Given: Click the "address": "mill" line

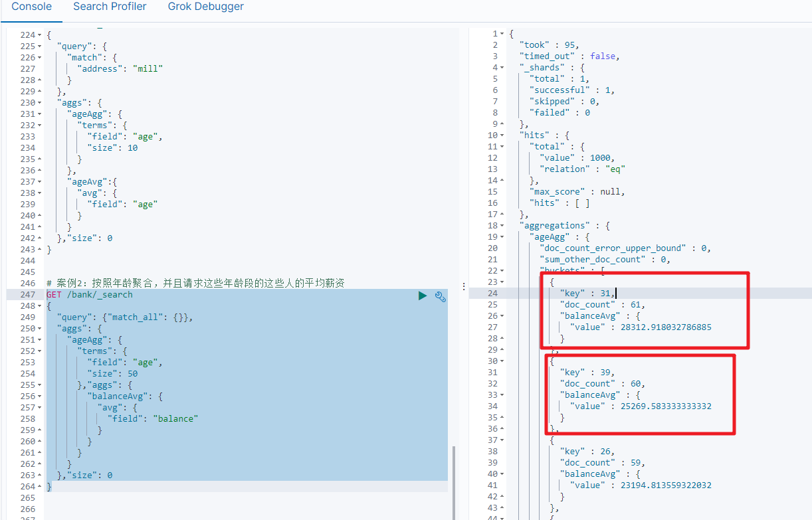Looking at the screenshot, I should click(x=120, y=68).
